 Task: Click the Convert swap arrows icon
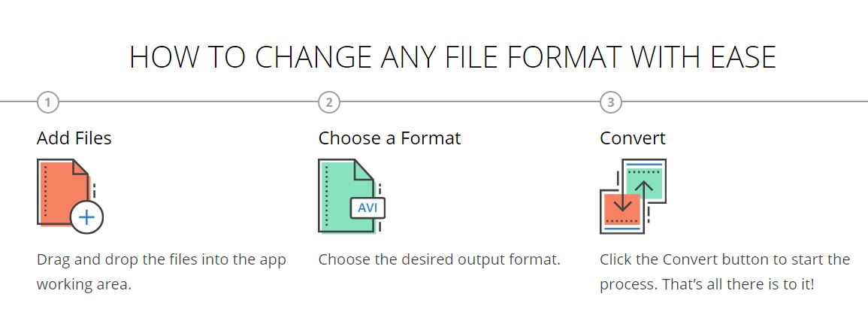click(x=633, y=196)
